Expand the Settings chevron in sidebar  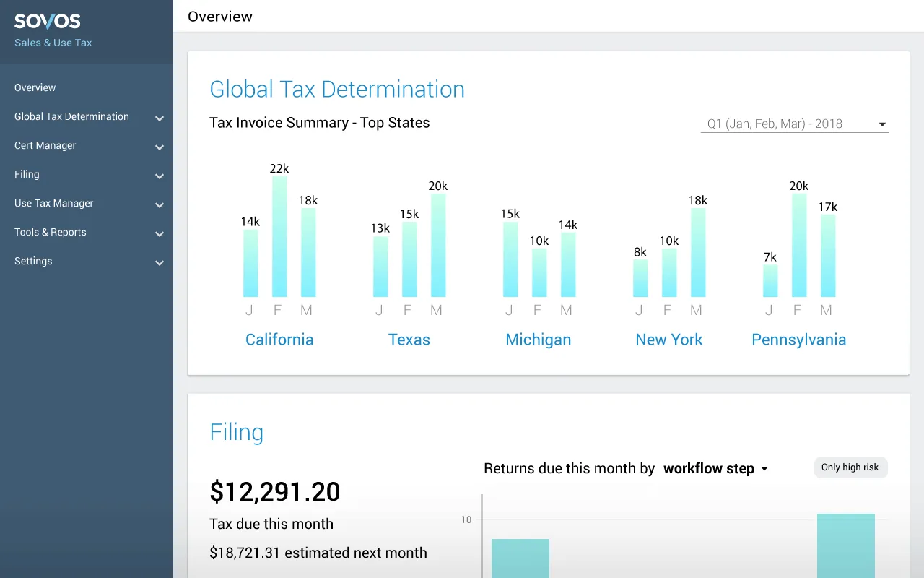[160, 262]
